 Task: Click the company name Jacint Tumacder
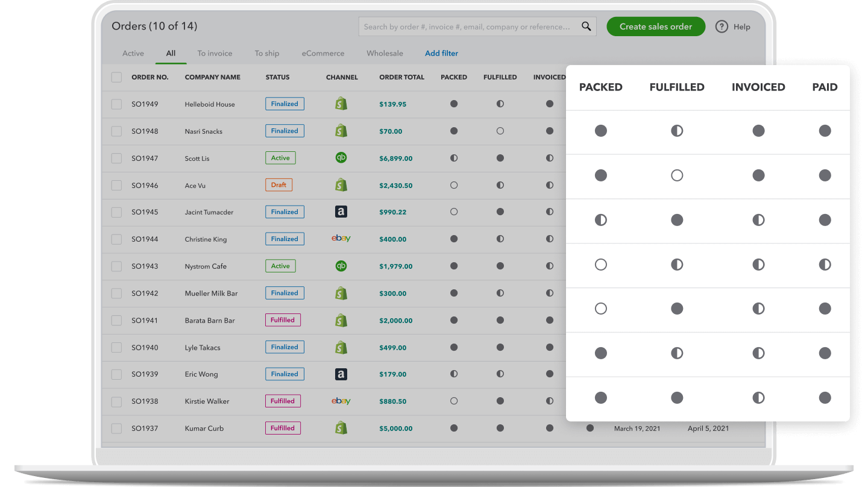[x=209, y=212]
